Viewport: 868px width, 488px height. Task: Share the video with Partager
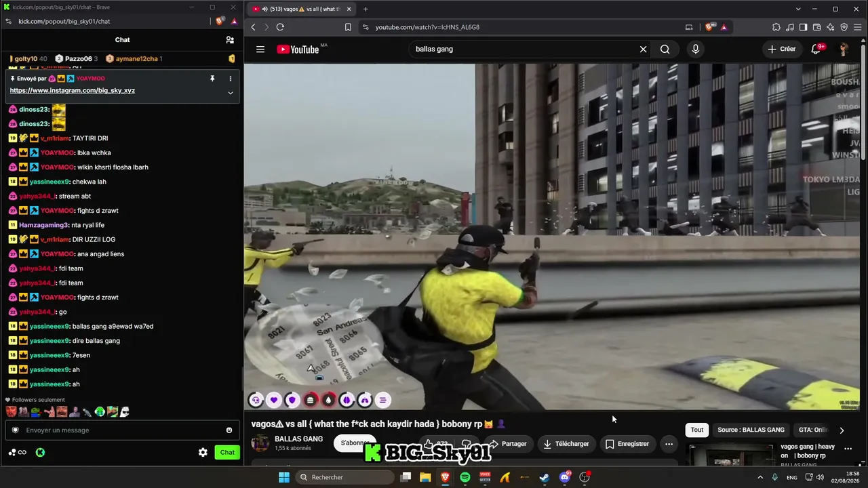click(x=508, y=444)
